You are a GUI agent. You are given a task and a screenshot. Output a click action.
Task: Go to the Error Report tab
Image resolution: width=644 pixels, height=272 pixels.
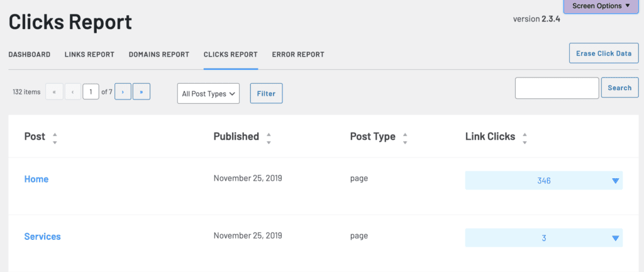click(298, 54)
